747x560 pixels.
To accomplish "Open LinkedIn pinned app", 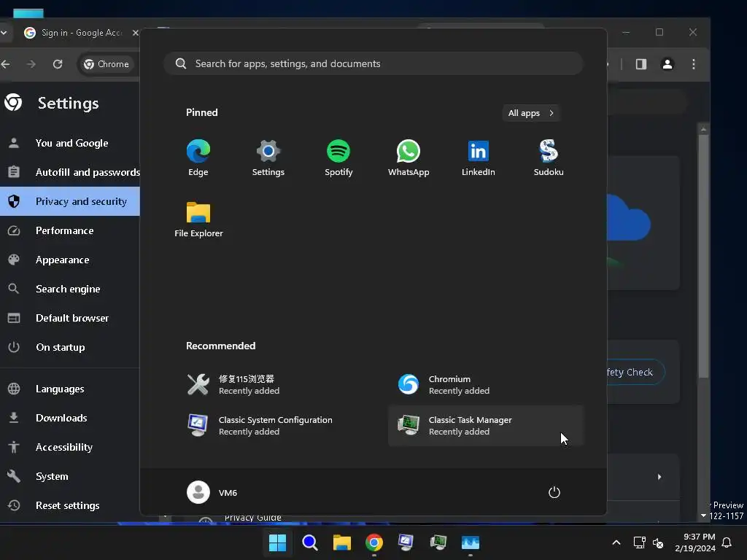I will tap(479, 158).
